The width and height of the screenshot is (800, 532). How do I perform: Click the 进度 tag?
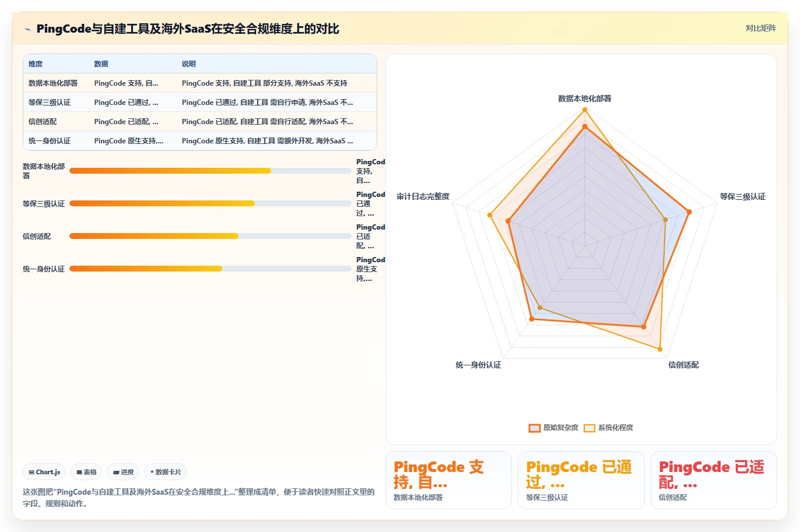tap(123, 472)
